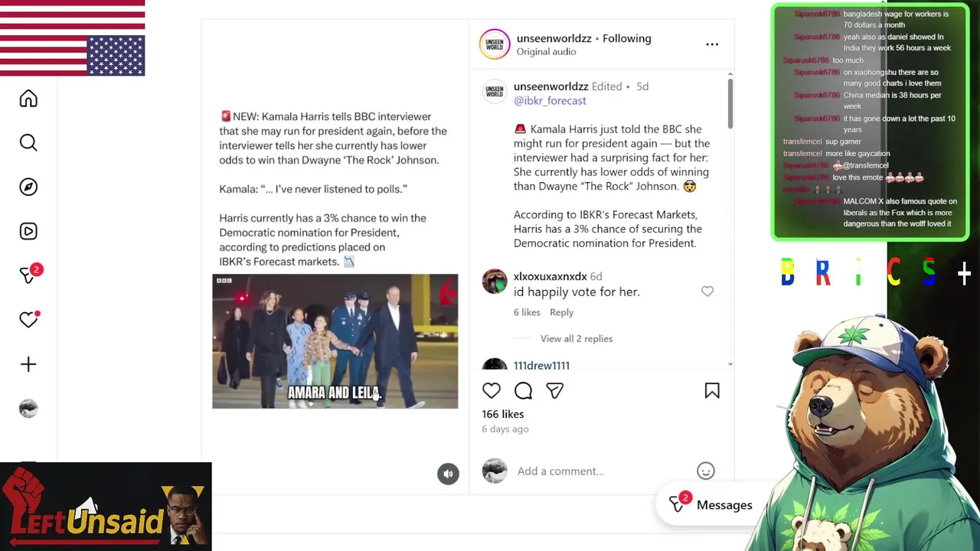Open unseenworldzz username in caption
Viewport: 980px width, 551px height.
(551, 86)
